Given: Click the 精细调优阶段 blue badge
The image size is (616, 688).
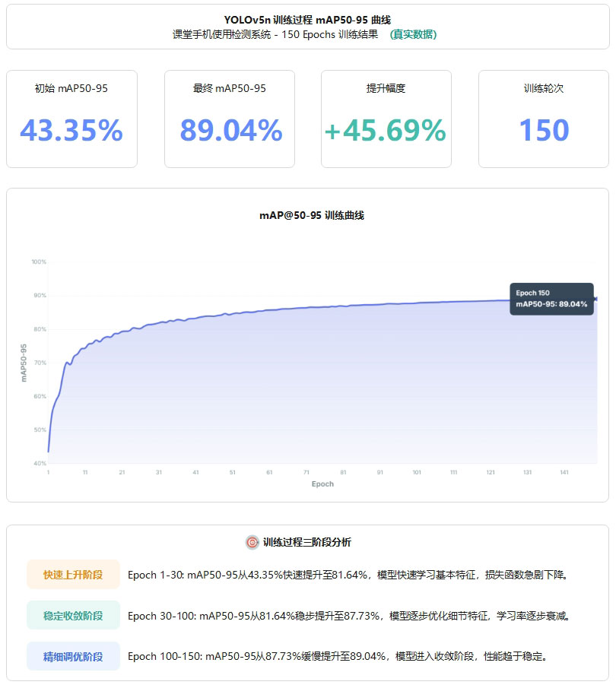Looking at the screenshot, I should click(73, 656).
